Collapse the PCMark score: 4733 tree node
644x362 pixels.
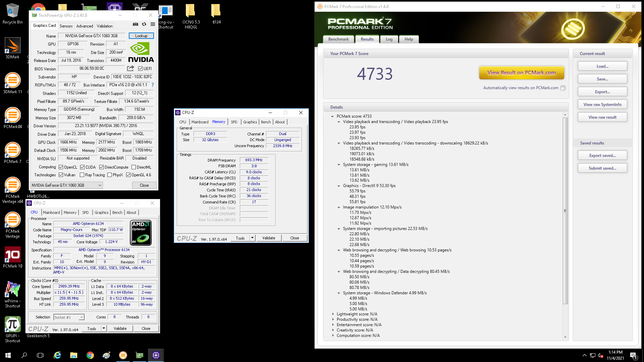[x=332, y=116]
